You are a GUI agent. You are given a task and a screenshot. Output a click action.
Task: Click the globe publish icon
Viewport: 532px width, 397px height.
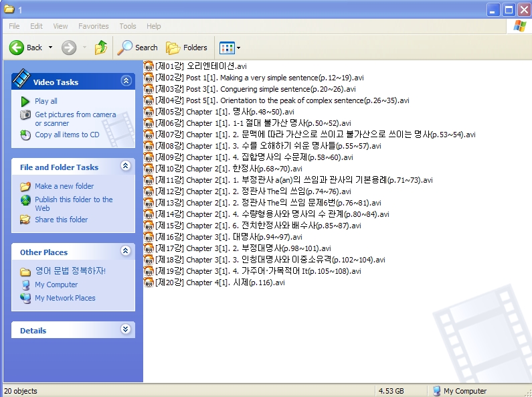(x=25, y=200)
